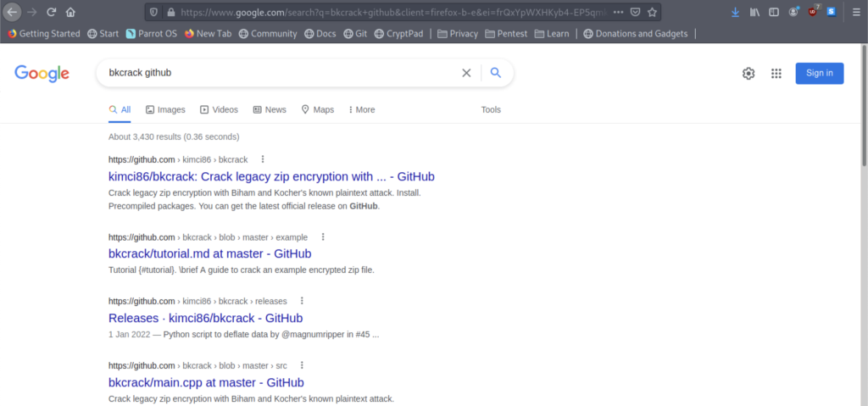View site security padlock info
The image size is (868, 406).
(170, 12)
